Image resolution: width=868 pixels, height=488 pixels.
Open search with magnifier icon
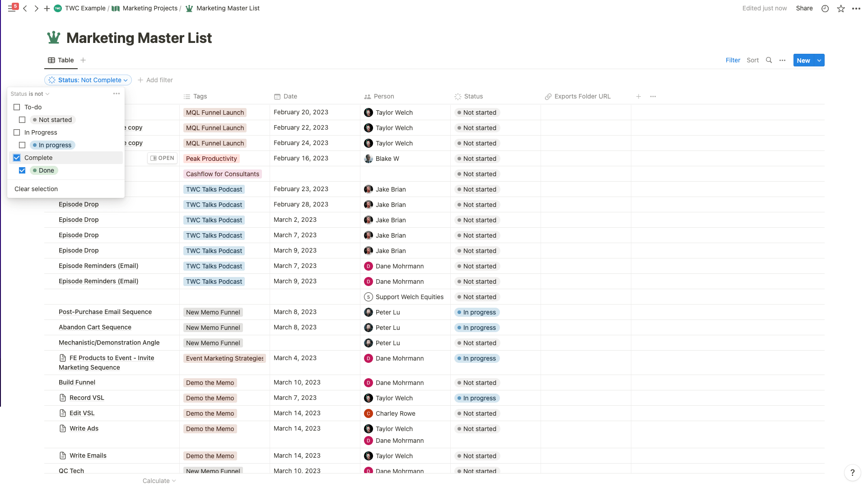pos(769,60)
